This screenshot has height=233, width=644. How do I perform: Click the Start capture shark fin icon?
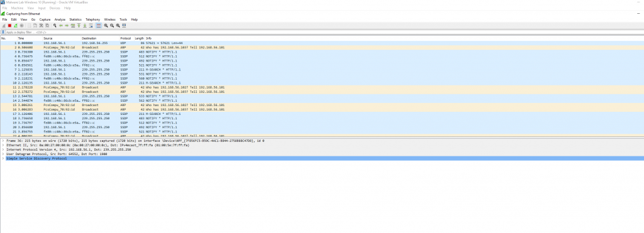[x=4, y=25]
